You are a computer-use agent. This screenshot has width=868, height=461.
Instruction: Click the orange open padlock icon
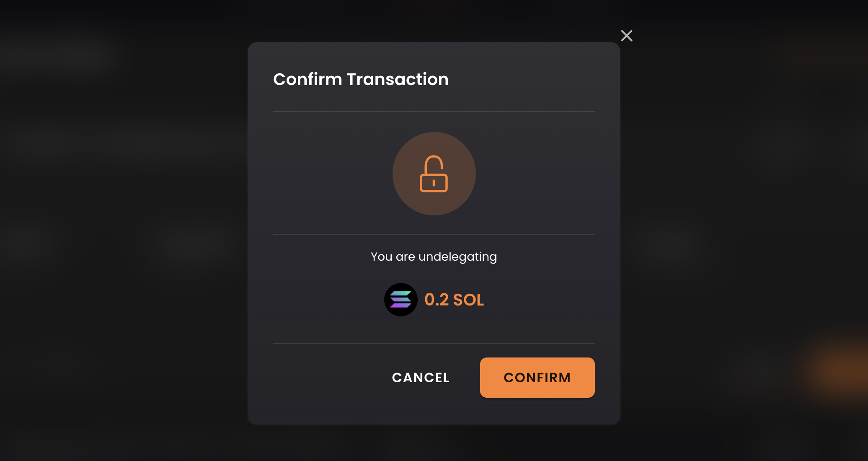pyautogui.click(x=434, y=174)
